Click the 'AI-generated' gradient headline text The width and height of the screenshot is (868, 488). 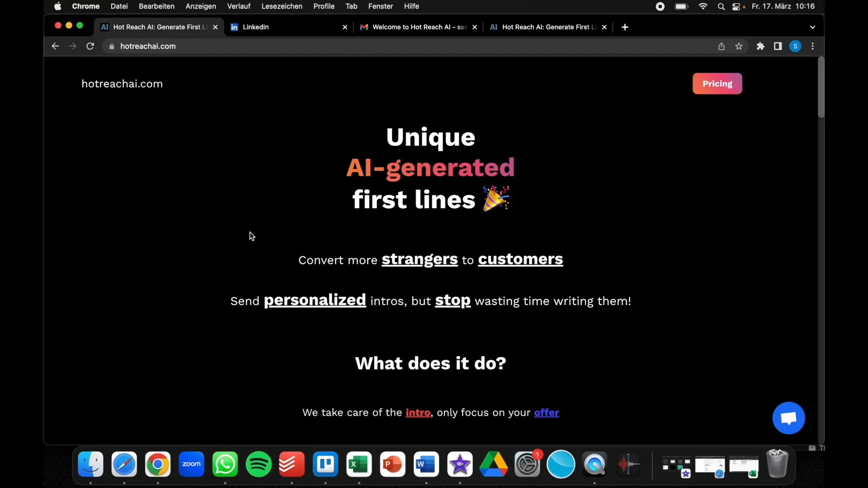pos(430,168)
